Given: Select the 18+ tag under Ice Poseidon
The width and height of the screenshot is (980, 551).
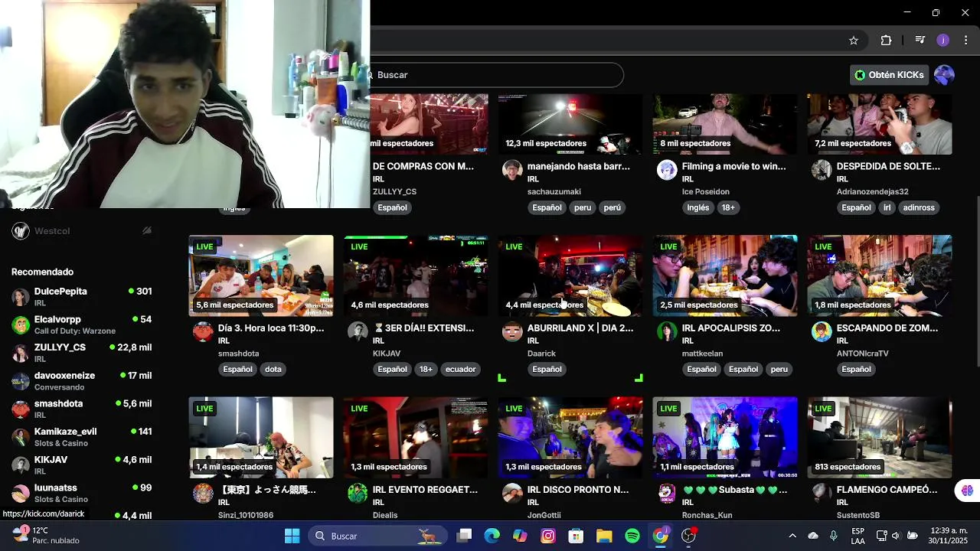Looking at the screenshot, I should coord(728,207).
